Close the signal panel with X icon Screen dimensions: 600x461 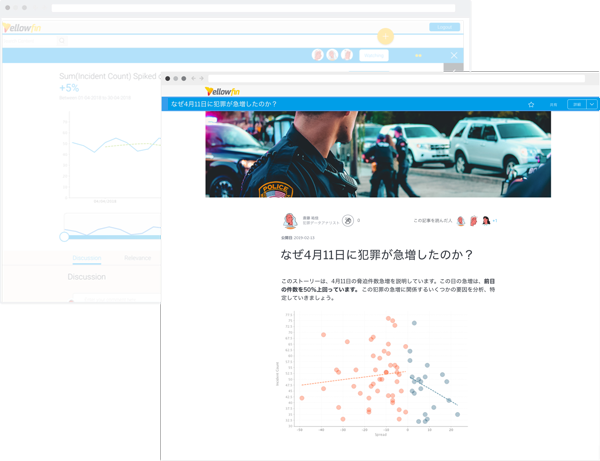pyautogui.click(x=454, y=55)
